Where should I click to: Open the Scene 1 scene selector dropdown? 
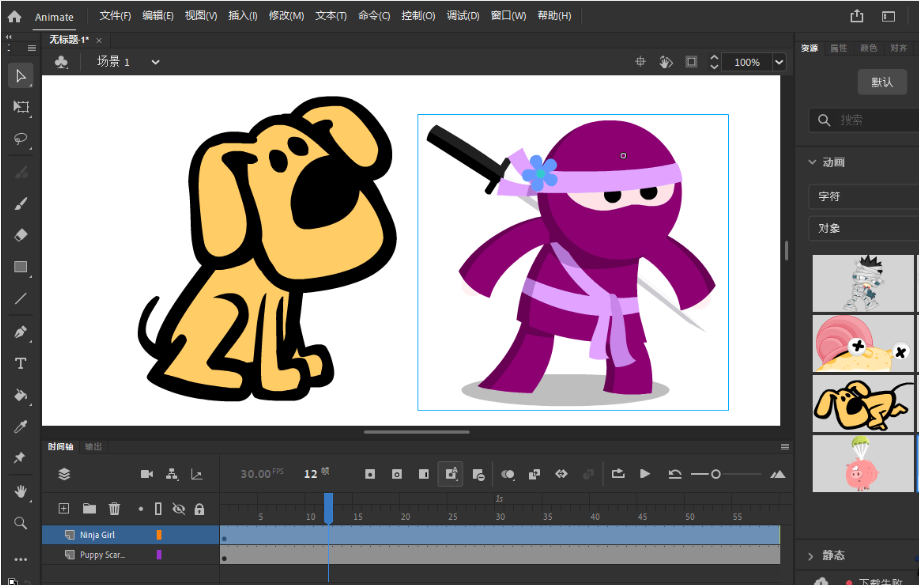click(155, 61)
